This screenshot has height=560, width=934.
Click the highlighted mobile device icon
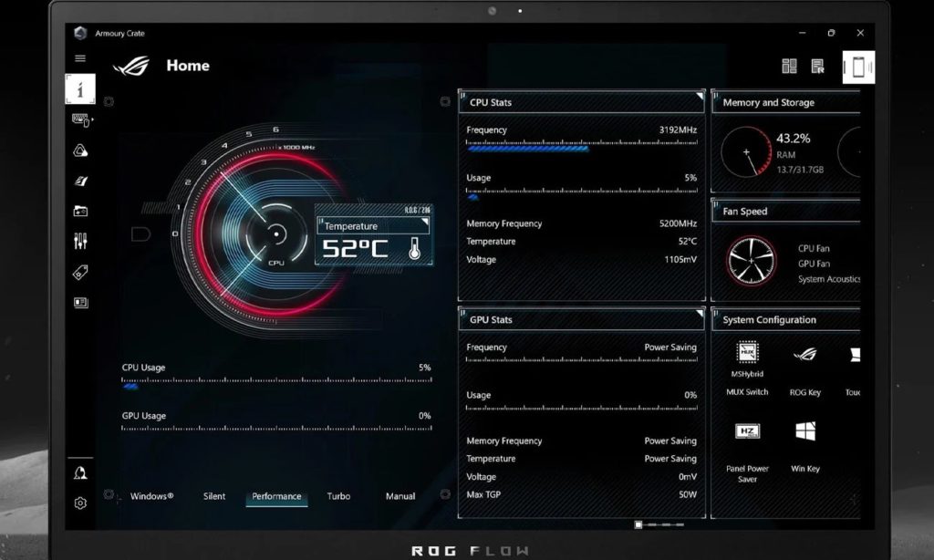pyautogui.click(x=858, y=67)
